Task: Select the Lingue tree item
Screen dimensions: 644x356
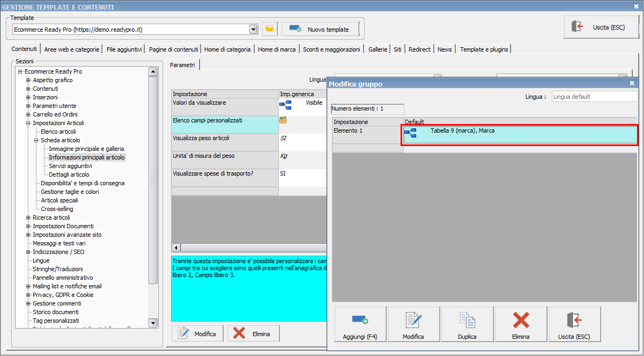Action: (41, 260)
